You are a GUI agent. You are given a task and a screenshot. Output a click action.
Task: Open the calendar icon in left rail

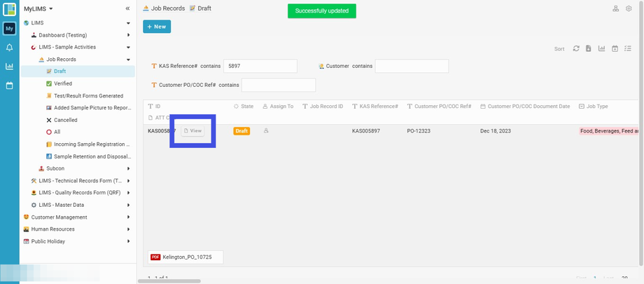[9, 86]
